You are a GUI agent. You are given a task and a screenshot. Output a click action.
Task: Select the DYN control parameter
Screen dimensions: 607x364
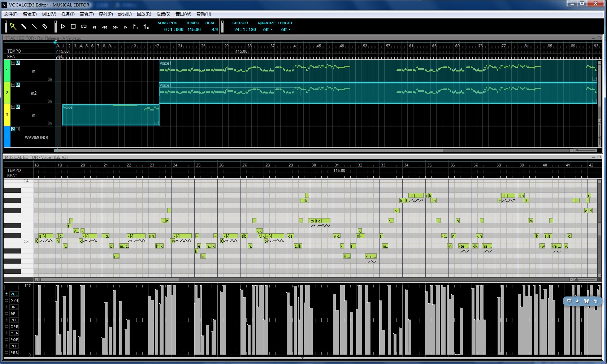tap(14, 300)
